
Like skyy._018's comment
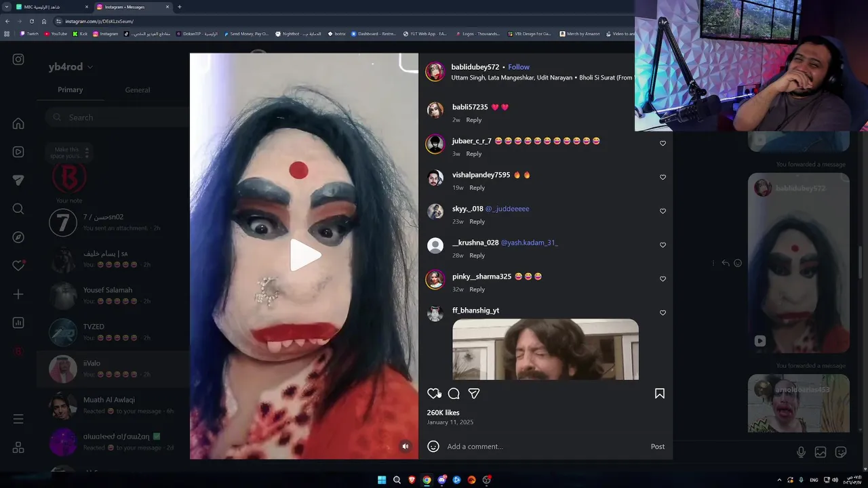663,211
